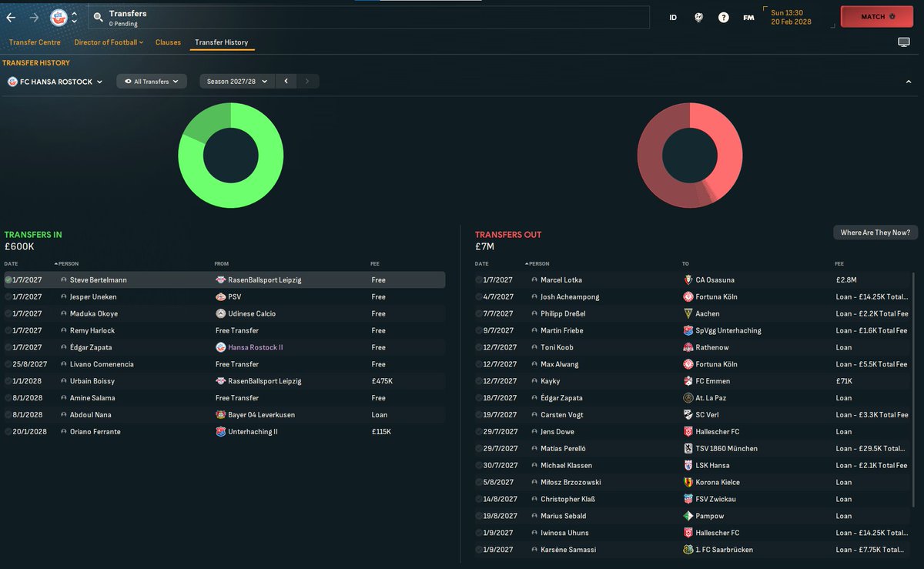924x569 pixels.
Task: Open the help question mark icon
Action: click(x=723, y=16)
